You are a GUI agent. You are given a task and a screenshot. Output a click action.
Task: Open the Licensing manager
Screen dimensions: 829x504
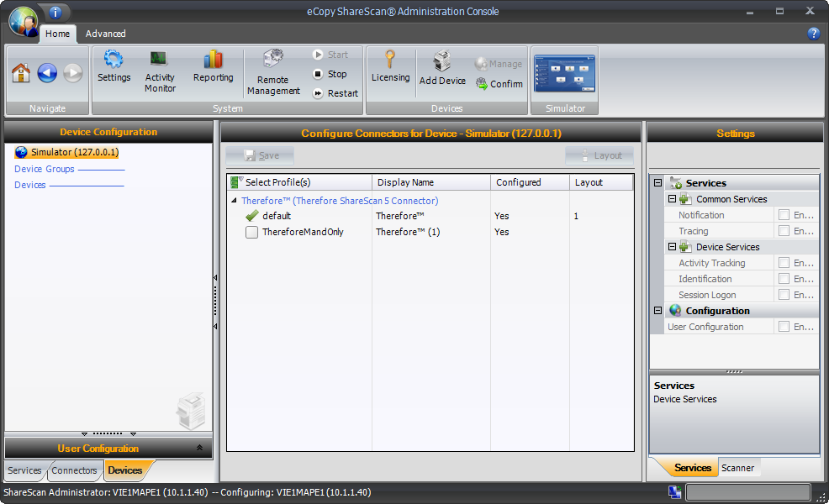tap(390, 69)
